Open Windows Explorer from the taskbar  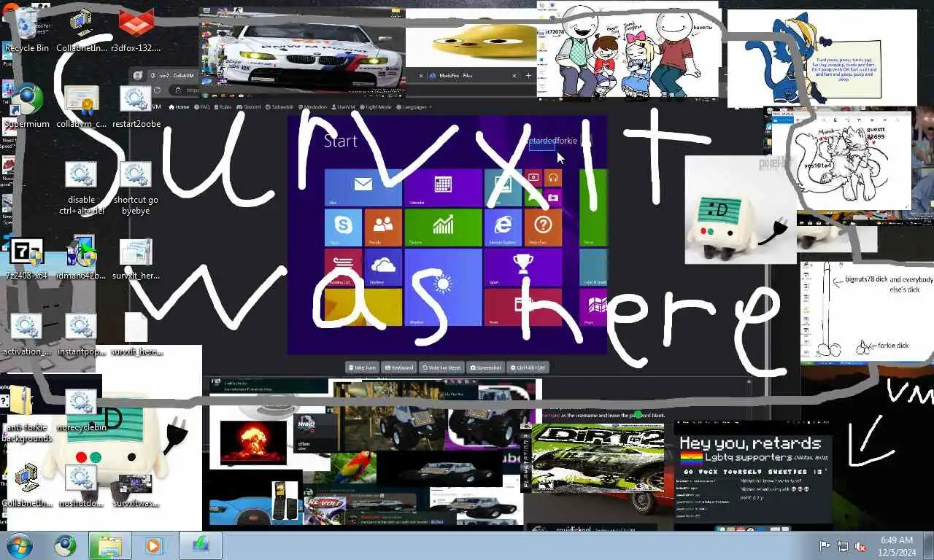click(110, 545)
